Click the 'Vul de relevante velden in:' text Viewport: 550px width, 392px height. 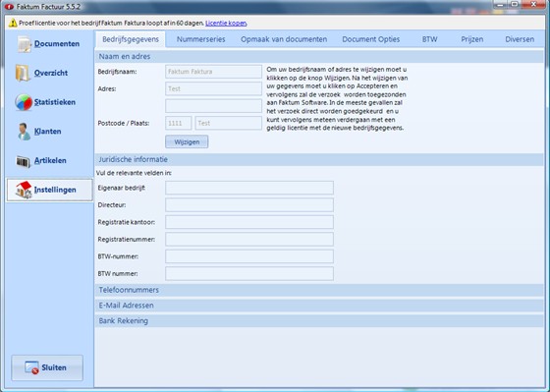pos(134,173)
